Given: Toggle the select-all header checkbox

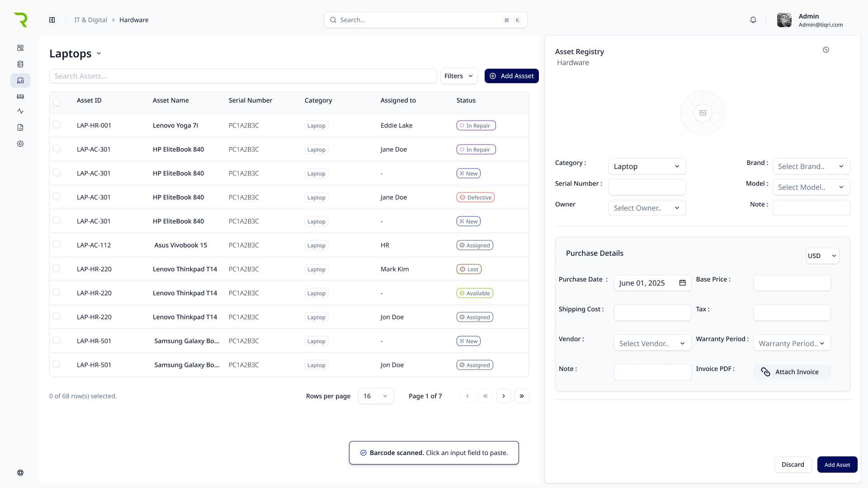Looking at the screenshot, I should pos(57,102).
